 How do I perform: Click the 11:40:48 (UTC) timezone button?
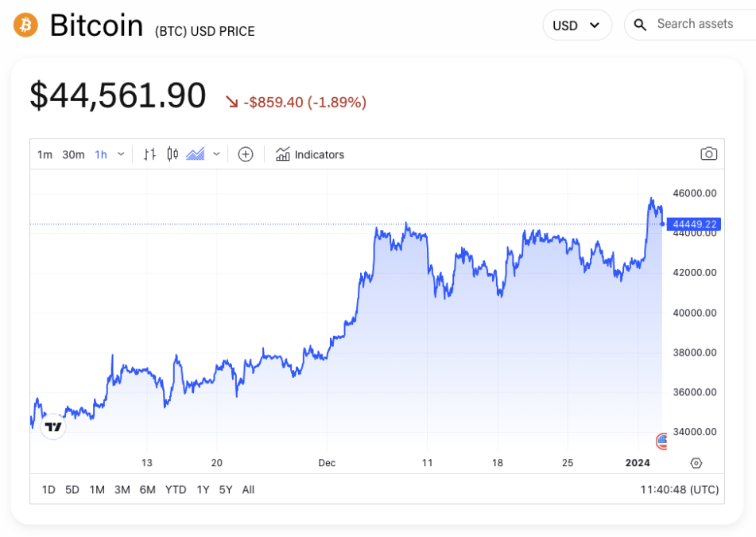(679, 489)
